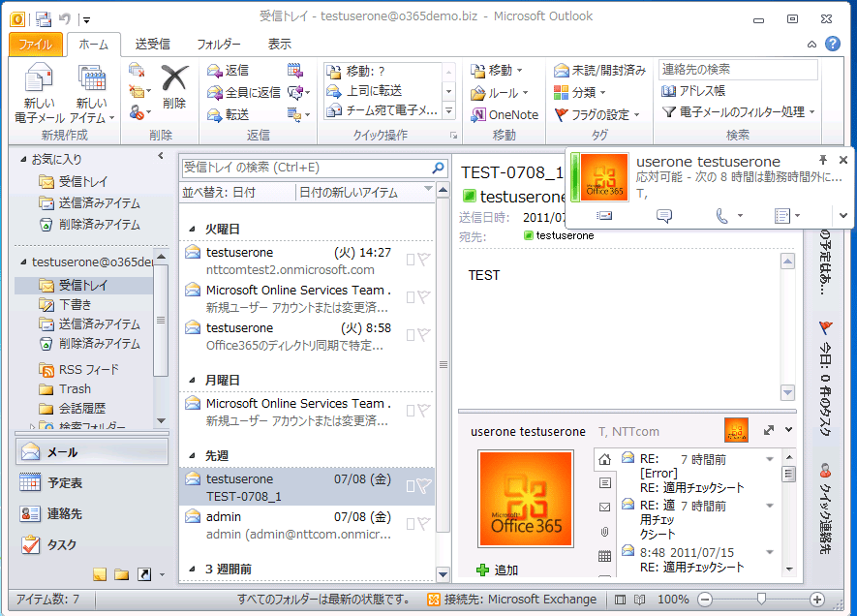Flag the Monday Microsoft Online Services Team message
Viewport: 857px width, 616px height.
423,411
